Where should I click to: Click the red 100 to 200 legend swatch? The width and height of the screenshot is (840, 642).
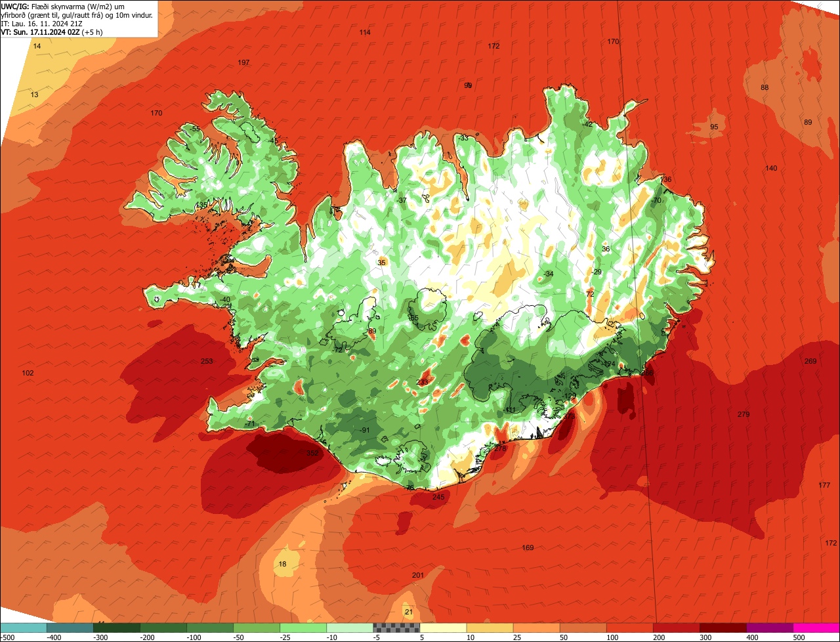(629, 628)
